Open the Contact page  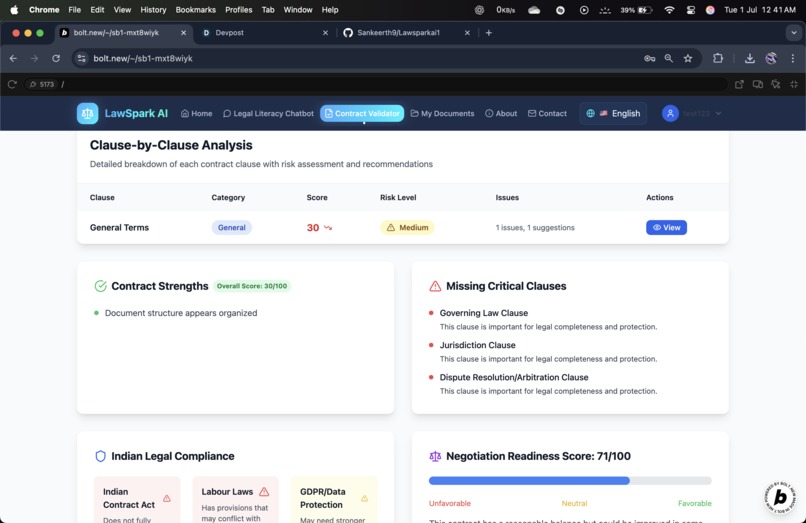[x=547, y=113]
